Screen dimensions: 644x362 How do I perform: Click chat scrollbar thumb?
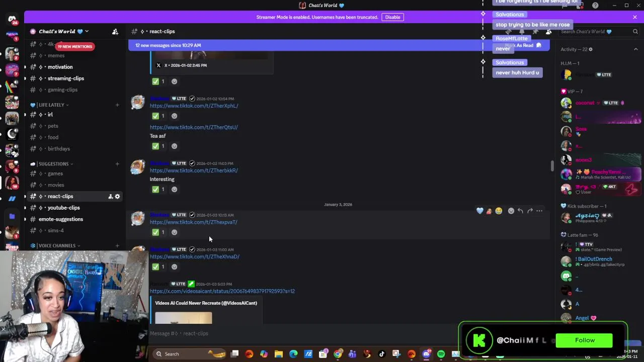click(552, 166)
